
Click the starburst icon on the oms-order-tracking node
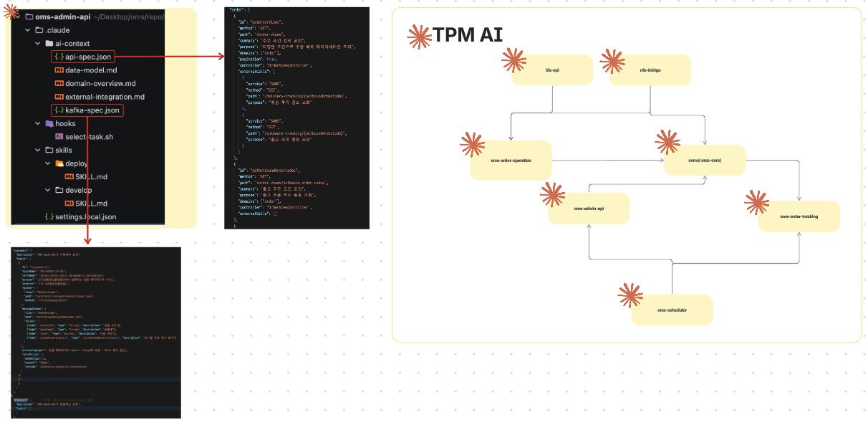click(x=757, y=202)
